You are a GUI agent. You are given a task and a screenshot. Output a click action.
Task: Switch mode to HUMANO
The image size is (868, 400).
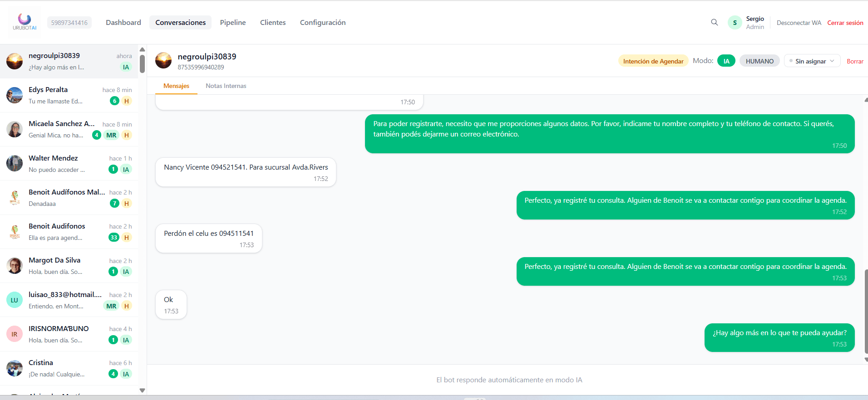click(759, 61)
